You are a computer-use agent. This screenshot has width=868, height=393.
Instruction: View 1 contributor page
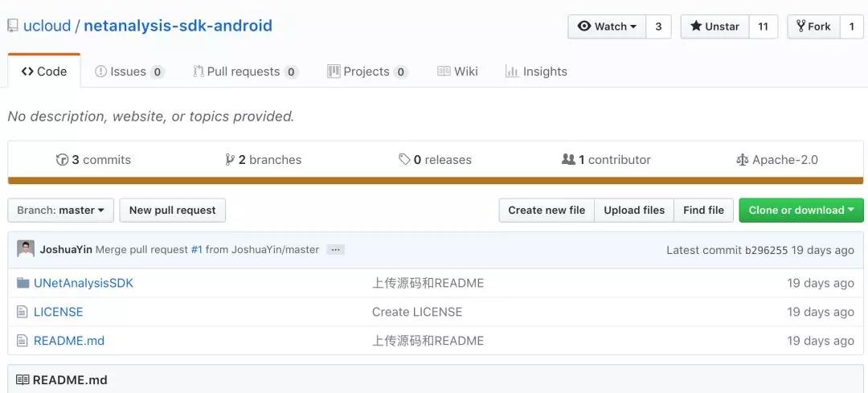point(606,159)
